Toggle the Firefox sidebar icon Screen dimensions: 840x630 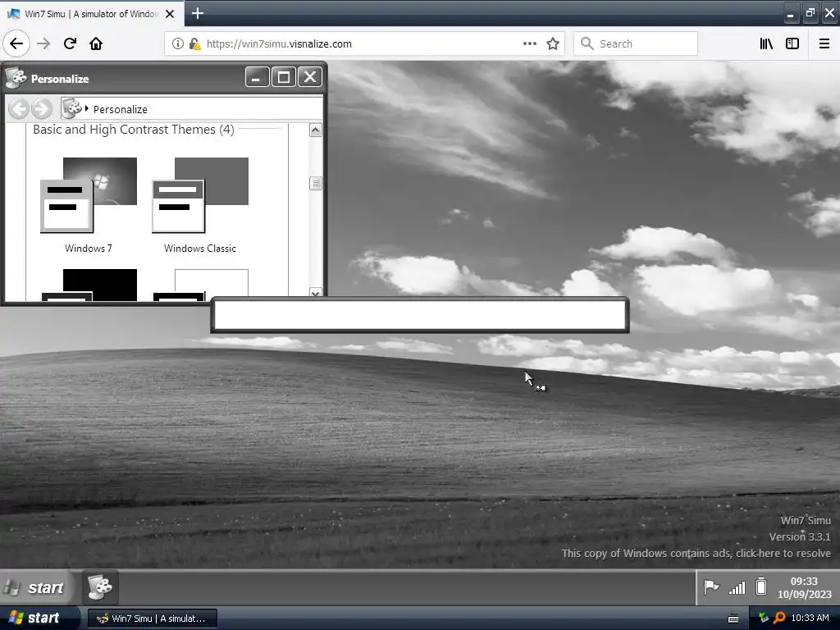coord(792,43)
